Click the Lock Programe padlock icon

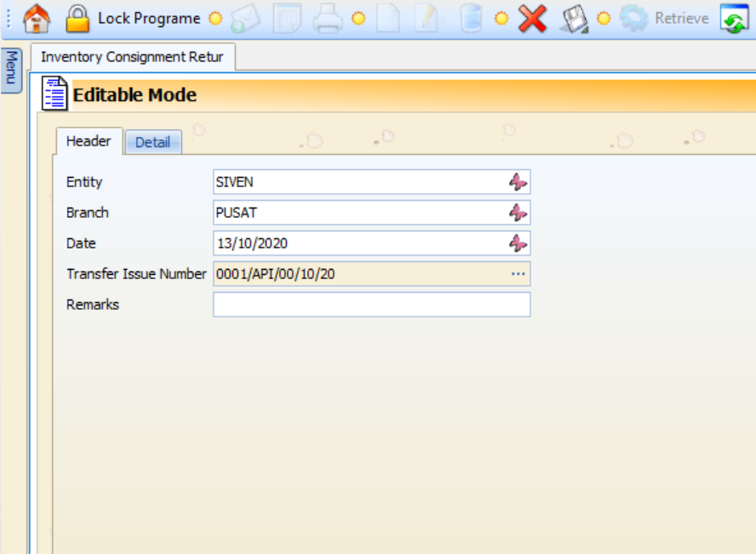coord(77,19)
